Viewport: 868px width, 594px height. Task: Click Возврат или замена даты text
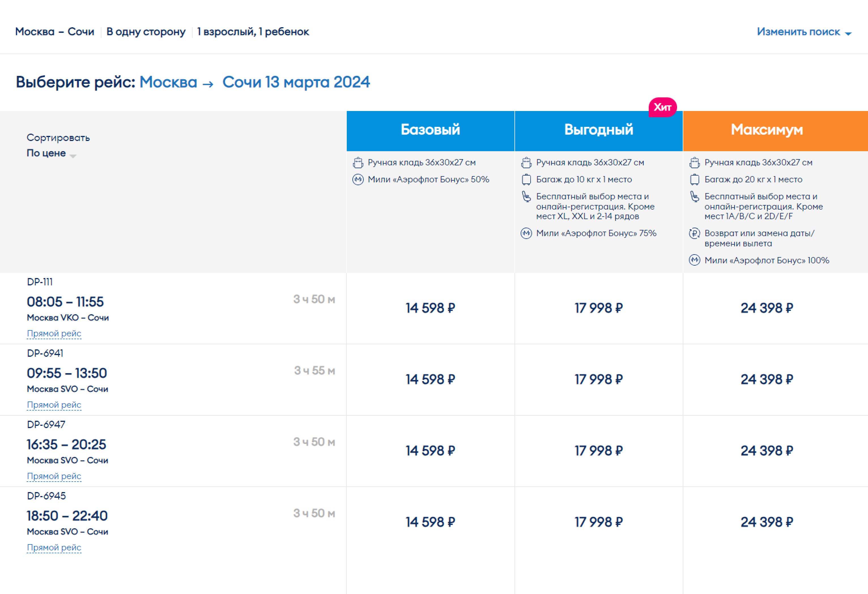click(759, 238)
